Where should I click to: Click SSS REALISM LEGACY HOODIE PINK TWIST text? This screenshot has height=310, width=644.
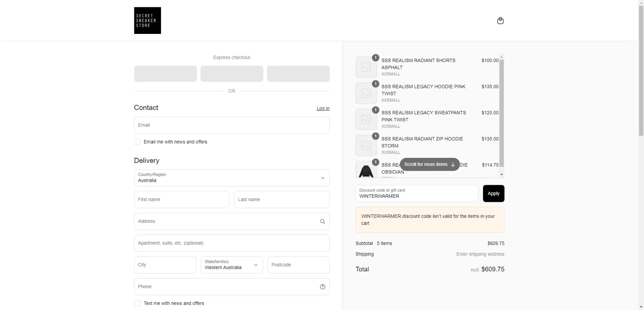click(x=423, y=90)
